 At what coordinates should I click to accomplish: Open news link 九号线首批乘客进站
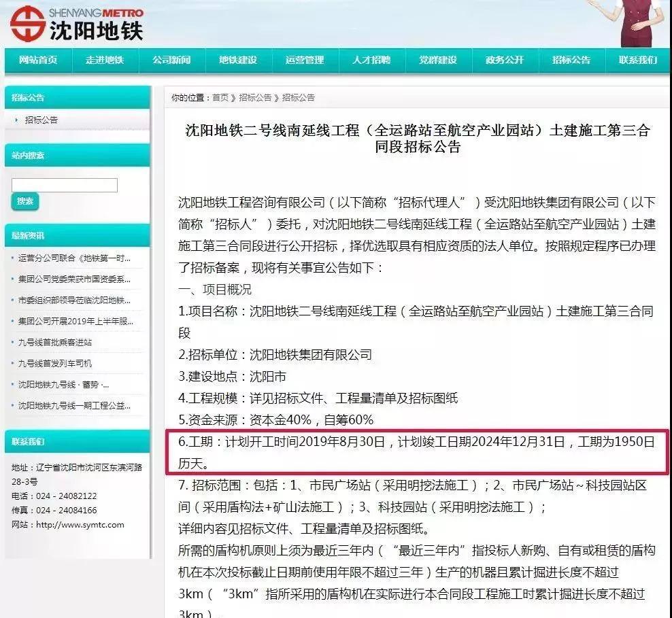(55, 342)
